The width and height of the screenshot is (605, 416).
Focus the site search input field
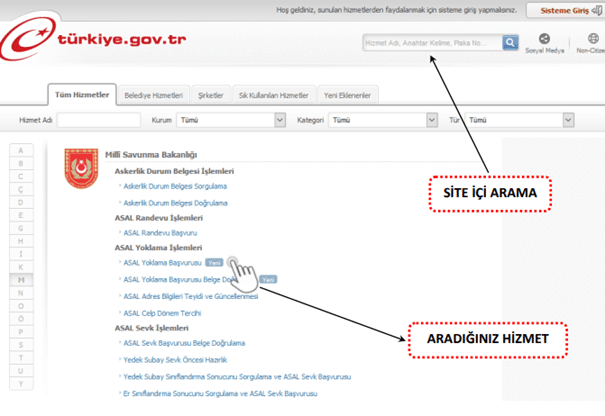(433, 43)
